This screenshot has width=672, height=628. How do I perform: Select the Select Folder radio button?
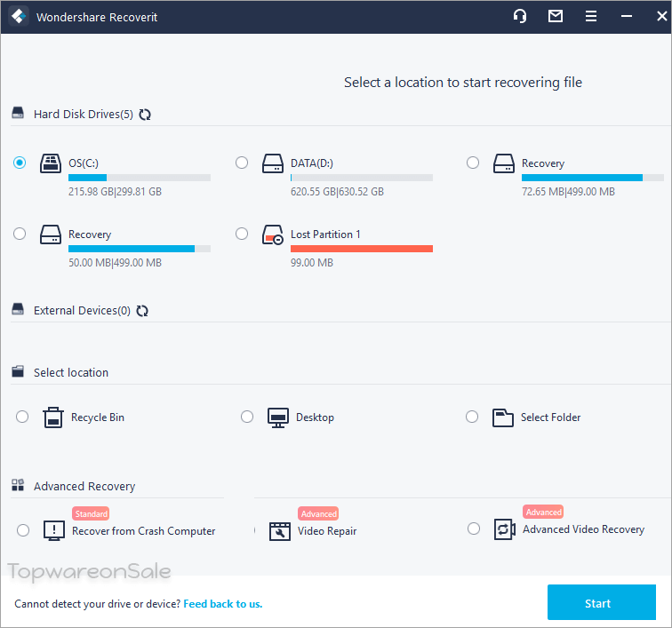tap(472, 417)
